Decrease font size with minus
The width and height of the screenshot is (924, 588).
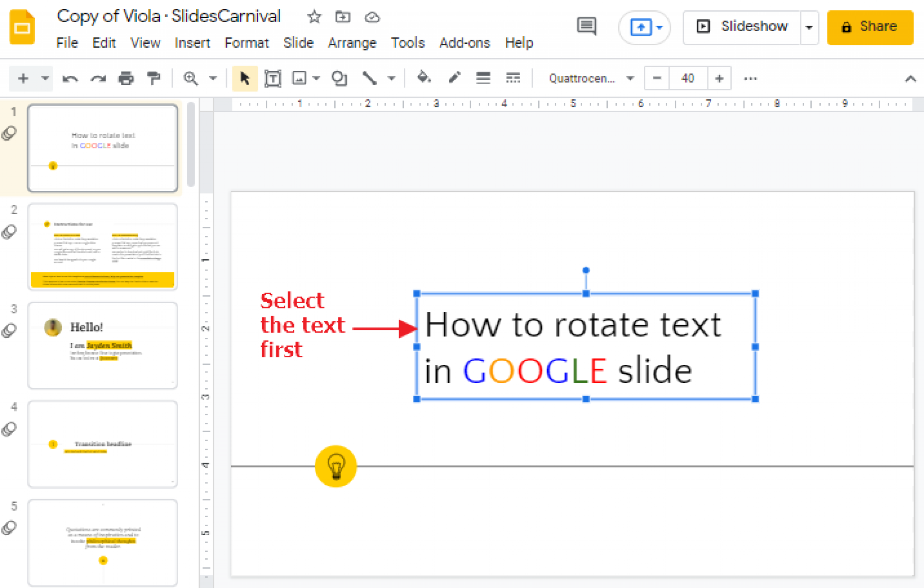(x=657, y=78)
